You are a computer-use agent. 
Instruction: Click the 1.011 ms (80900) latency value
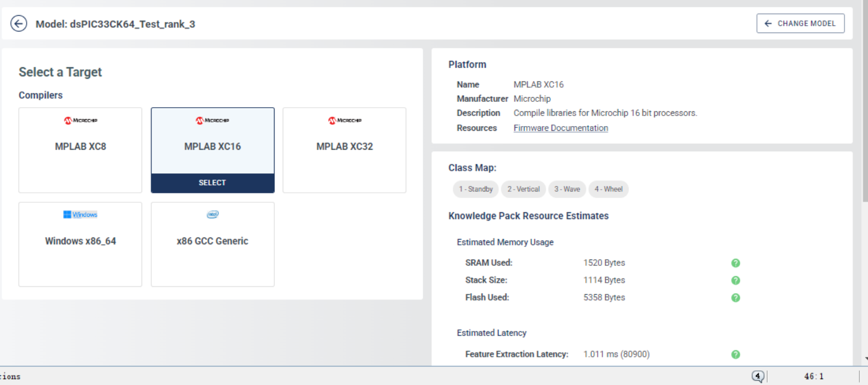tap(616, 354)
